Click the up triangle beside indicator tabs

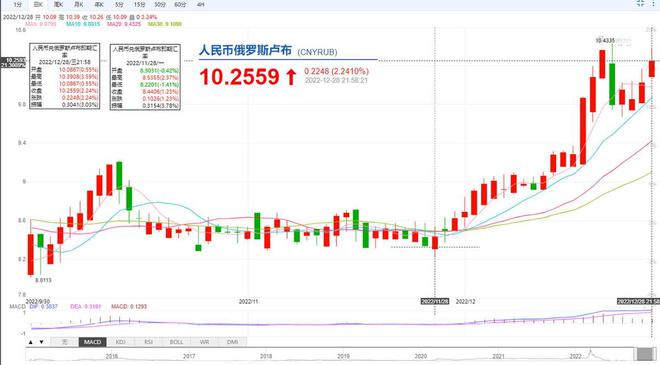tap(31, 342)
